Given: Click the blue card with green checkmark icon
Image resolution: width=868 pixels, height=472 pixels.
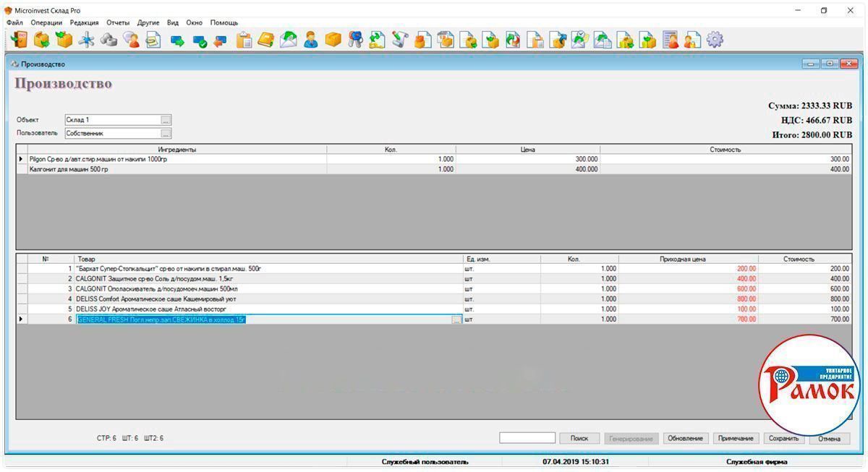Looking at the screenshot, I should 199,40.
